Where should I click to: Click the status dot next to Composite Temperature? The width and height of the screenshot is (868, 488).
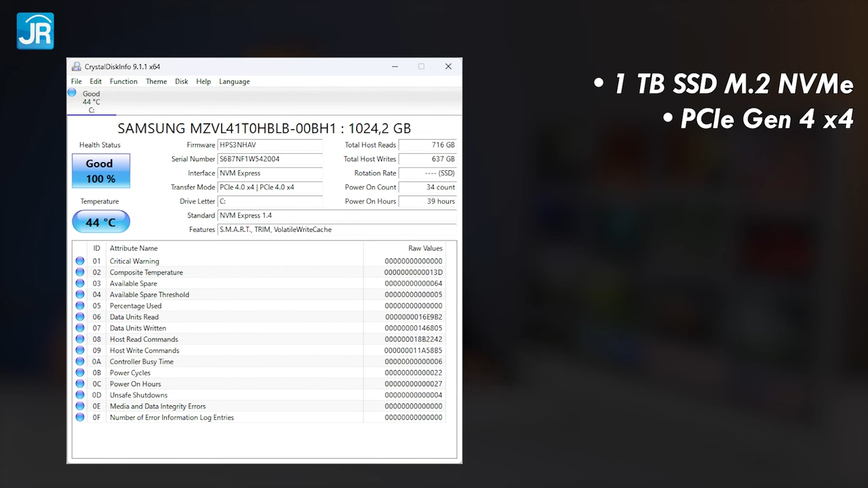click(x=79, y=272)
